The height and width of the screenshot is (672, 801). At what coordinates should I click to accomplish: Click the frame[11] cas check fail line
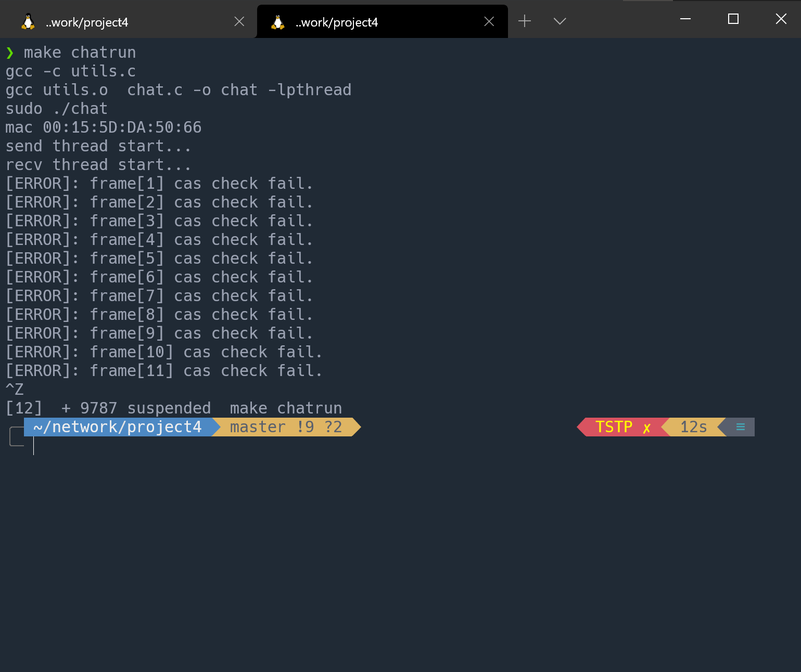click(x=164, y=371)
